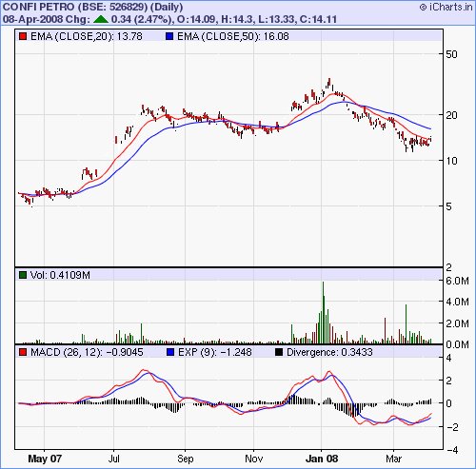This screenshot has height=469, width=476.
Task: Click the green up-arrow change icon
Action: point(101,19)
